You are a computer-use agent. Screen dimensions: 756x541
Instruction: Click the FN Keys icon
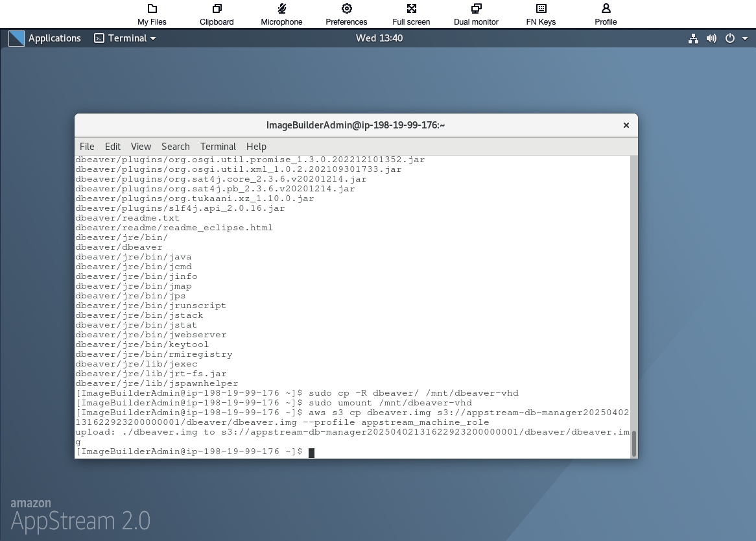(x=540, y=13)
